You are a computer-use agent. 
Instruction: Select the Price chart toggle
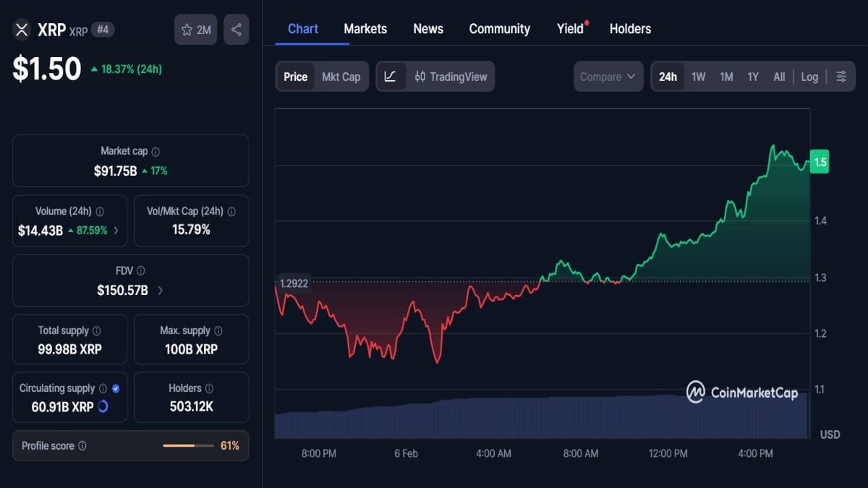click(x=295, y=77)
